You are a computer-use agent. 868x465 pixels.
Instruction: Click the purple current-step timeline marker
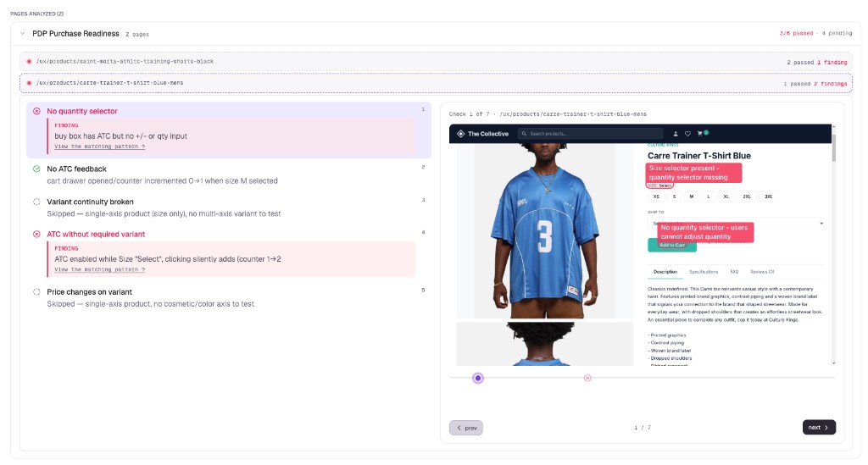pos(478,379)
